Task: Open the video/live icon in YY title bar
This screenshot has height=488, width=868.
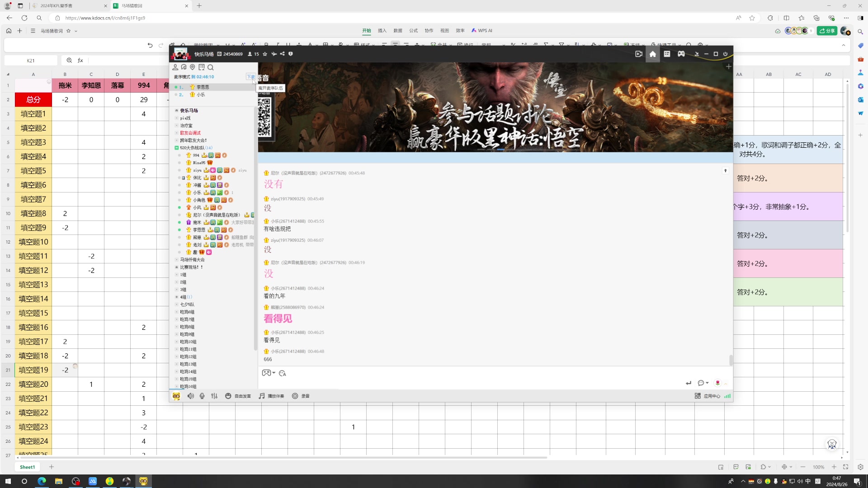Action: click(x=638, y=54)
